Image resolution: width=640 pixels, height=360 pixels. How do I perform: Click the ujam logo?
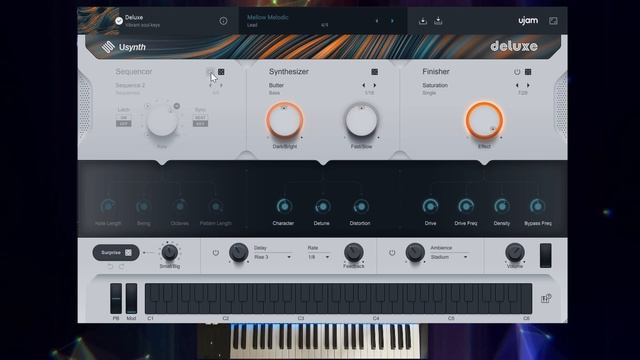(x=528, y=20)
